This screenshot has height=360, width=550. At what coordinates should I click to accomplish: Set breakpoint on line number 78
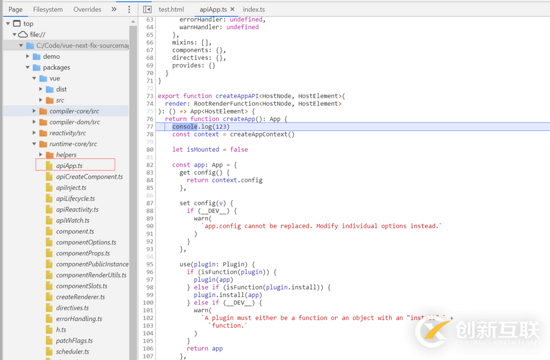(x=150, y=134)
